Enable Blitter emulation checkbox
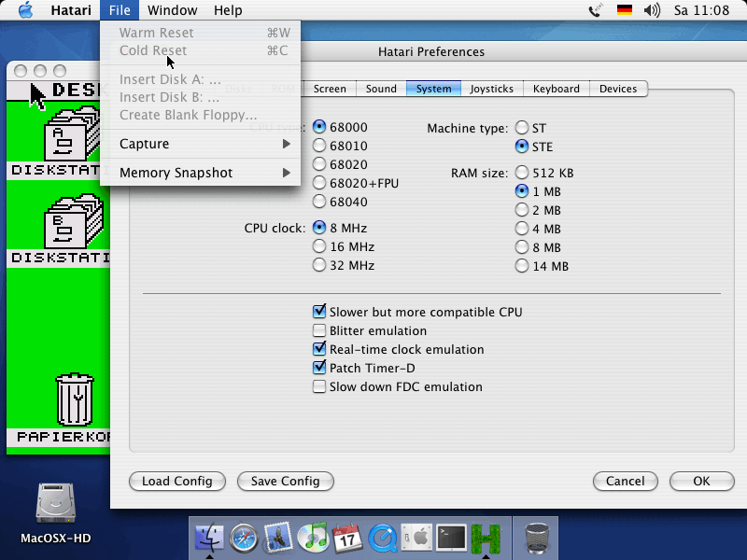 pyautogui.click(x=370, y=330)
